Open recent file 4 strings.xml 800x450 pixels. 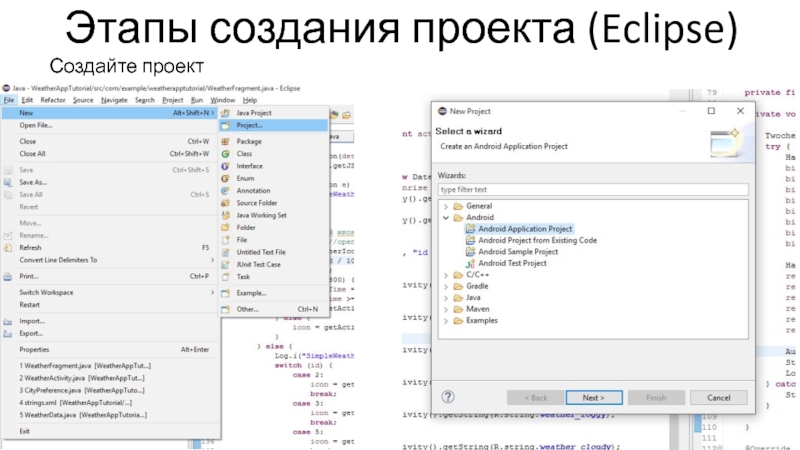click(x=112, y=403)
